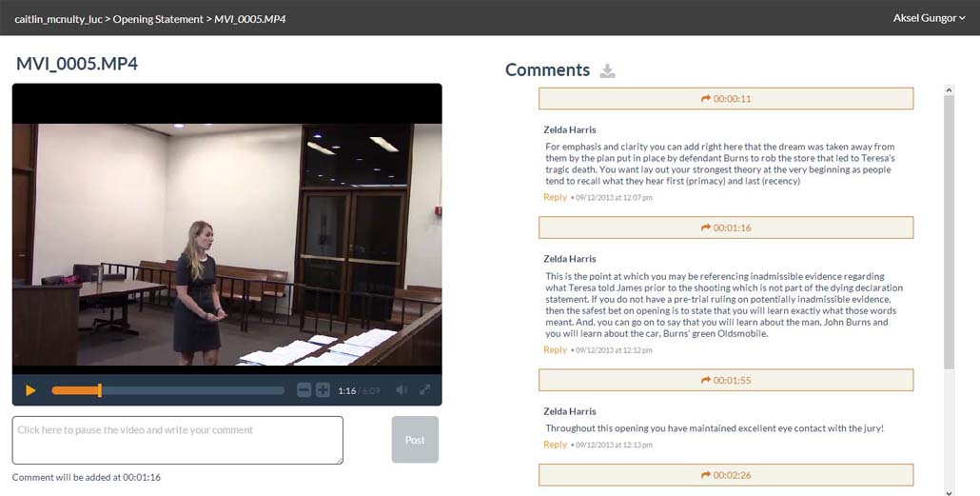980x496 pixels.
Task: Click the comments scrollbar thumb
Action: tap(949, 232)
